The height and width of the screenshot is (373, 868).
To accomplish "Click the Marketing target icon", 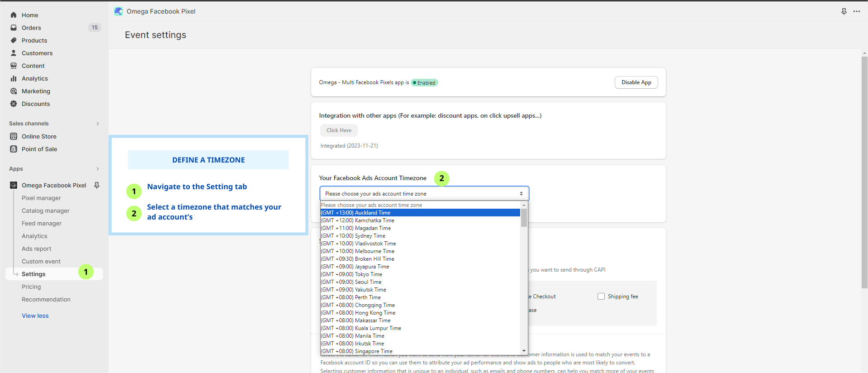I will click(x=14, y=91).
